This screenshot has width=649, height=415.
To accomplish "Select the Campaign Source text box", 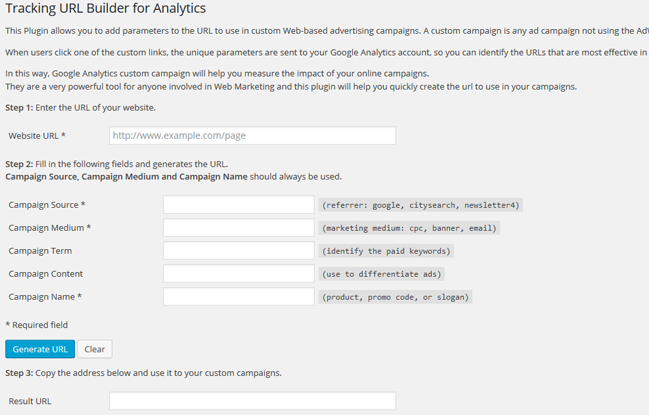I will 239,205.
